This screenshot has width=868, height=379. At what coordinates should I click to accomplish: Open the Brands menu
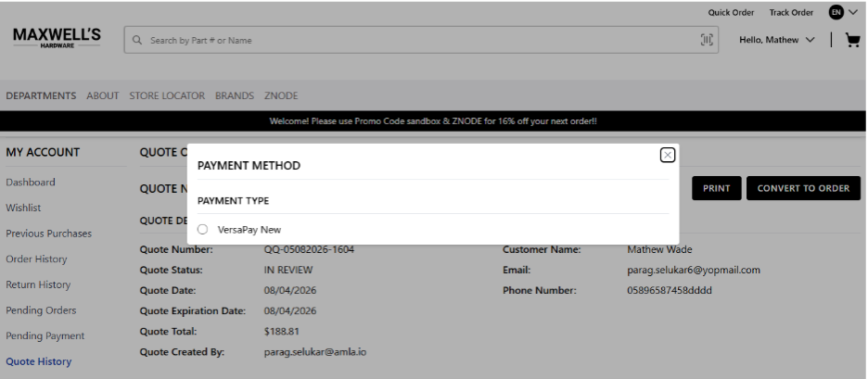point(235,95)
